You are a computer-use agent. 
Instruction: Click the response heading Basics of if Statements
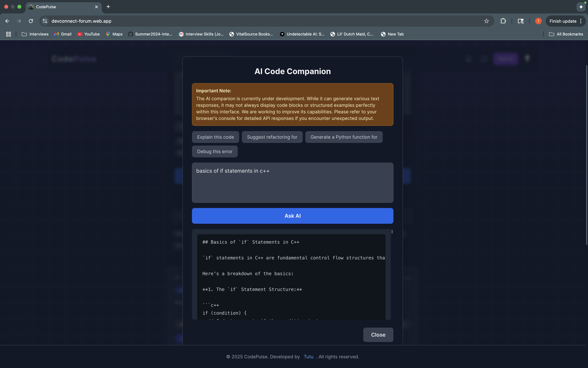(251, 242)
